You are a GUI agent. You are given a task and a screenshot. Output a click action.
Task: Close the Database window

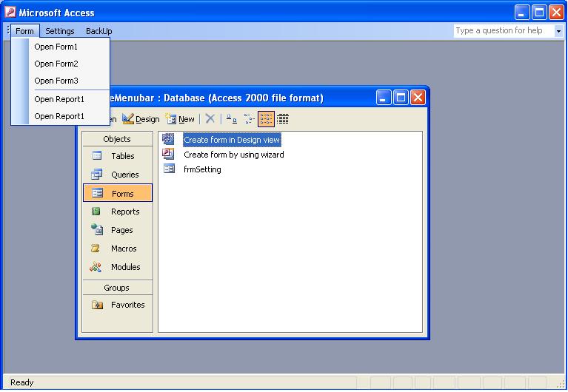418,98
